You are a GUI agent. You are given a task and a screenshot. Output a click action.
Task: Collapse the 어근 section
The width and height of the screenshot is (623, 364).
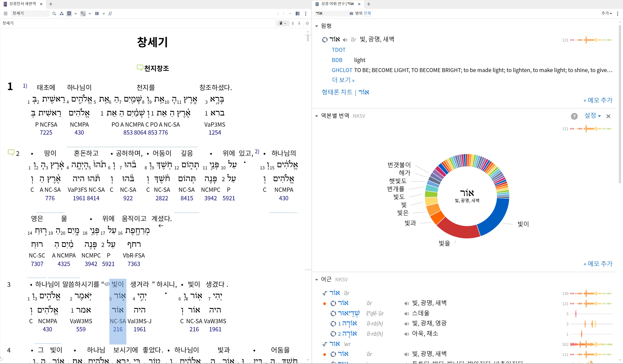317,279
